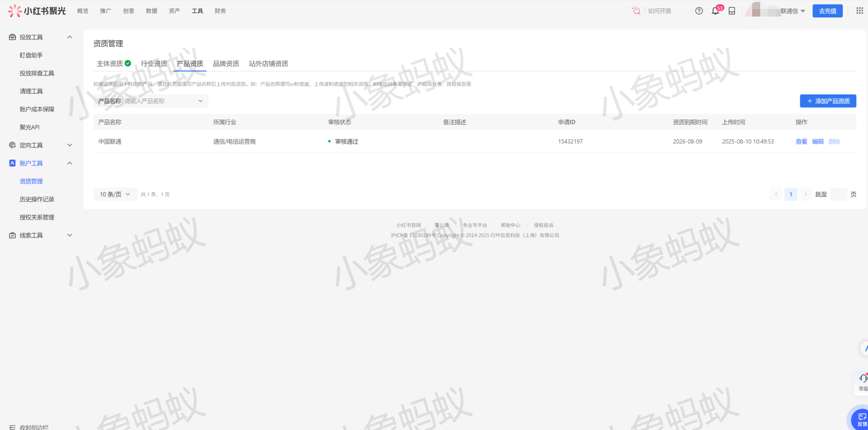
Task: Click the application ID 15432197 cell
Action: (571, 142)
